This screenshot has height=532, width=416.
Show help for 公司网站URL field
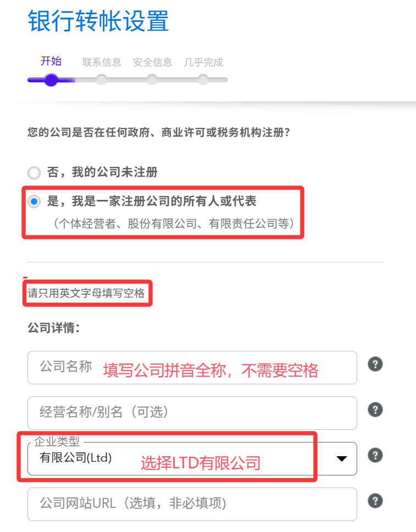tap(375, 501)
